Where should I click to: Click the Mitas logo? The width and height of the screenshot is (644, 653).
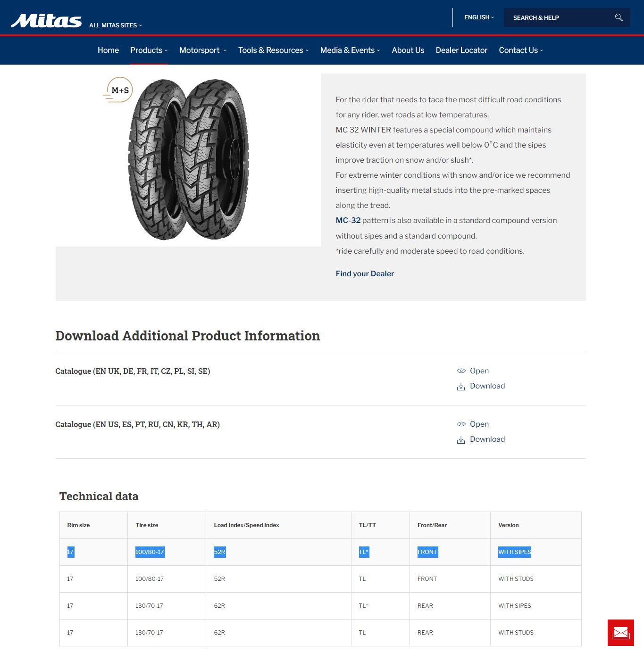46,21
